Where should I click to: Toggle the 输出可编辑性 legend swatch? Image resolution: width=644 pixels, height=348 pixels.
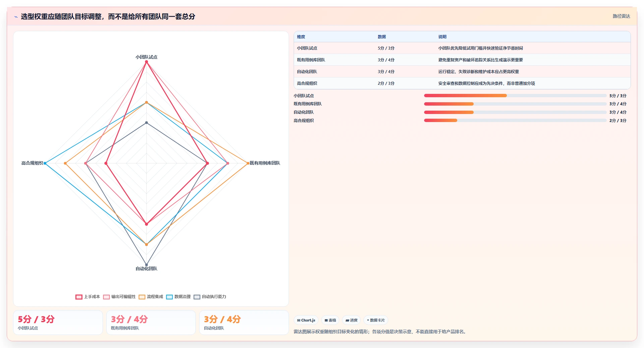click(106, 297)
